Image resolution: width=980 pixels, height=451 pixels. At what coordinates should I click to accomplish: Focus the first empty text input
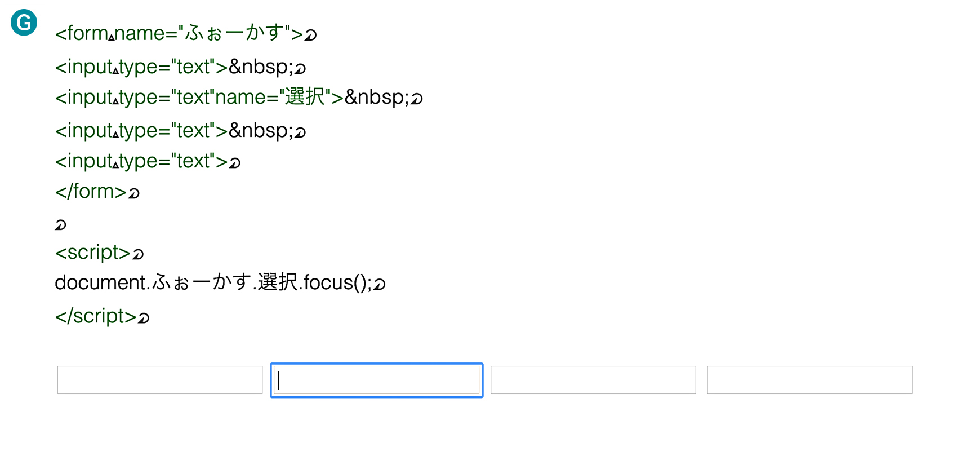pos(160,380)
